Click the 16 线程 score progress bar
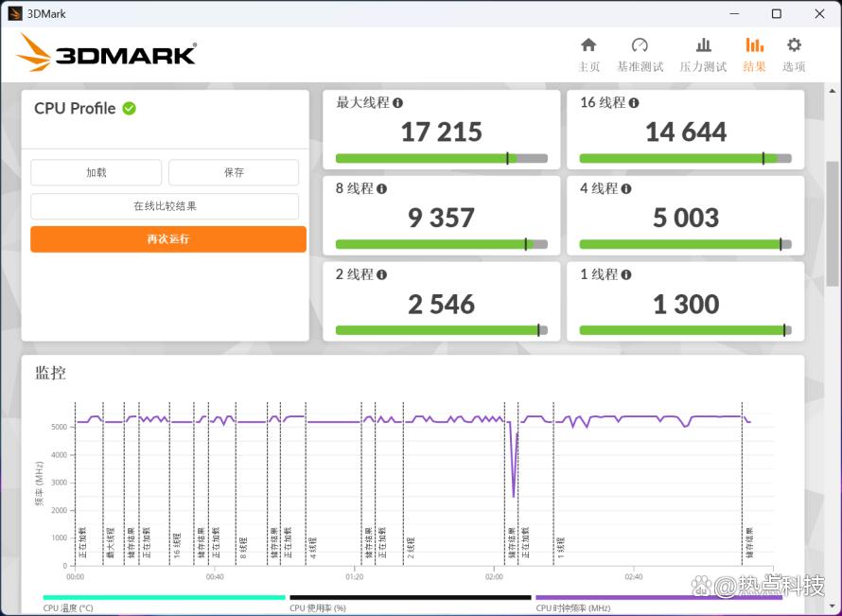842x616 pixels. click(685, 158)
